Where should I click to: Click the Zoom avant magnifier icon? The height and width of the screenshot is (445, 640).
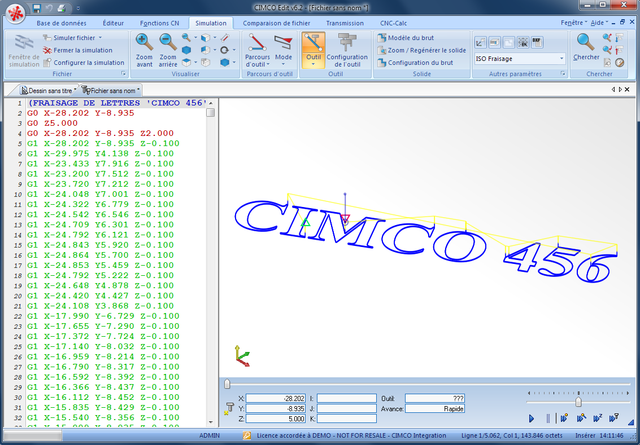click(144, 42)
